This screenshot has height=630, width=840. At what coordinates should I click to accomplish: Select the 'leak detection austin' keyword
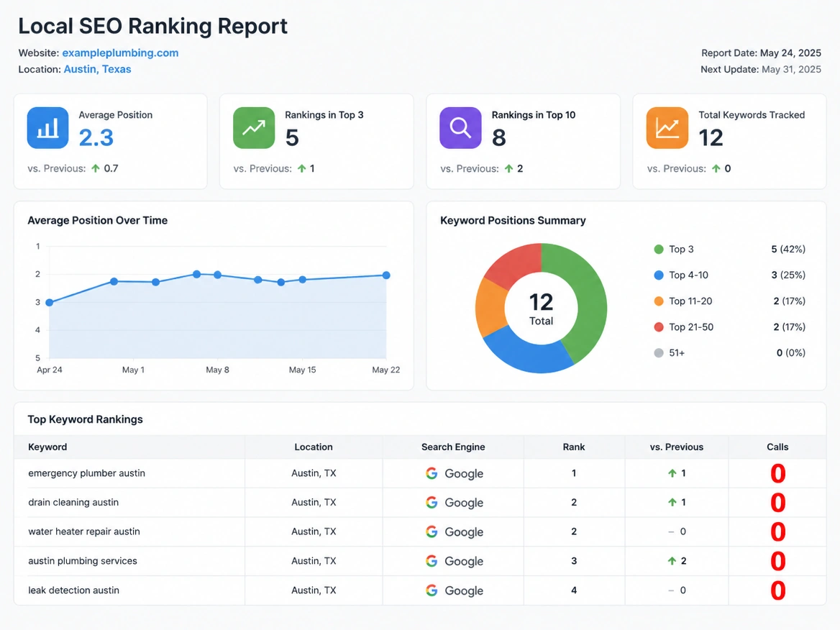tap(74, 590)
